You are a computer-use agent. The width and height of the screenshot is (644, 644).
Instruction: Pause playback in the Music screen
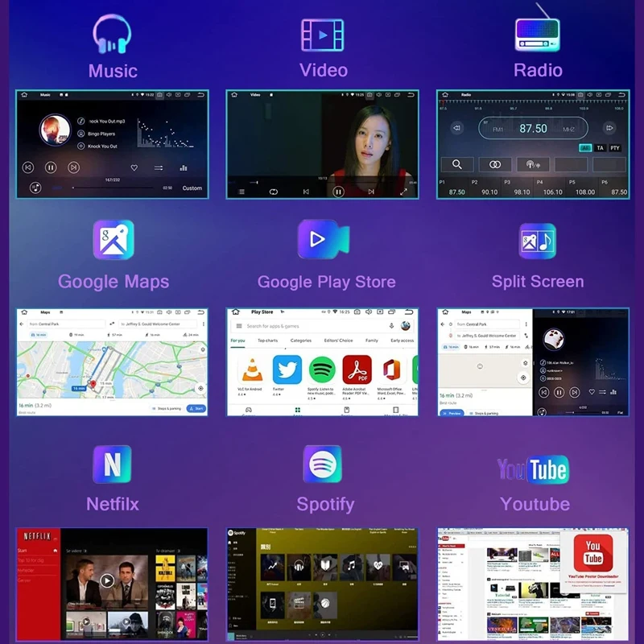tap(51, 167)
